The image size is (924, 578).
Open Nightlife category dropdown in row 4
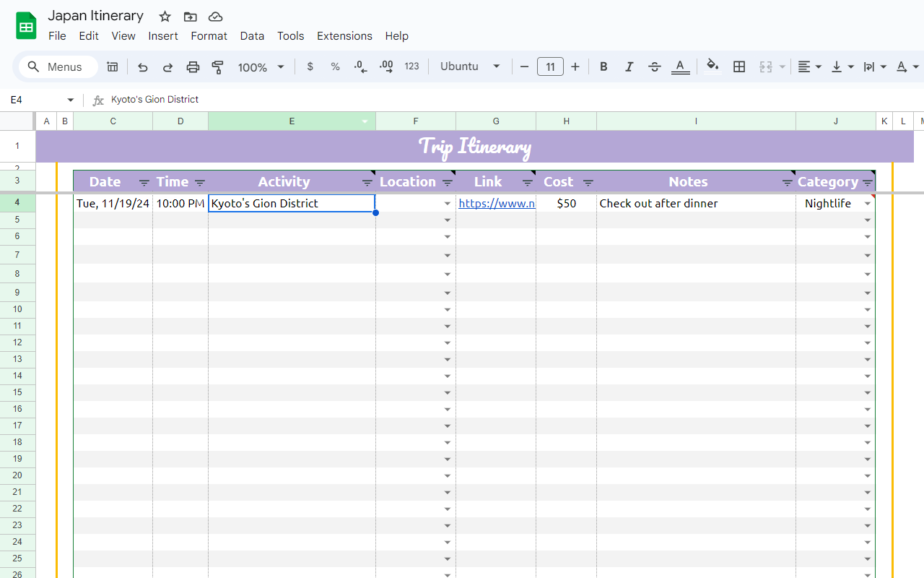(x=868, y=204)
